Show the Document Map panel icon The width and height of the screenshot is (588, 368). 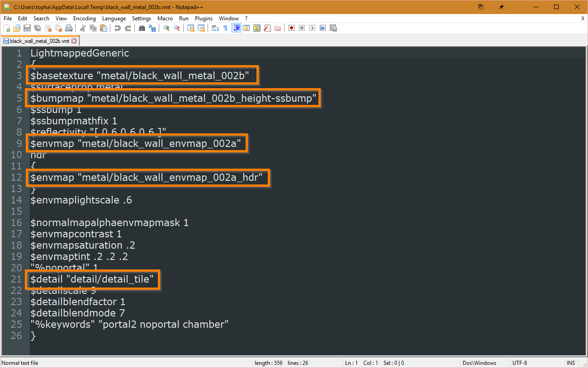[x=257, y=28]
